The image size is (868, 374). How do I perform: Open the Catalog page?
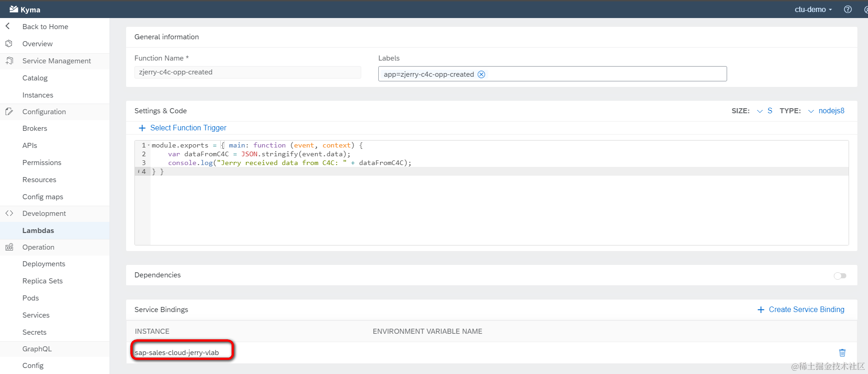click(x=35, y=78)
